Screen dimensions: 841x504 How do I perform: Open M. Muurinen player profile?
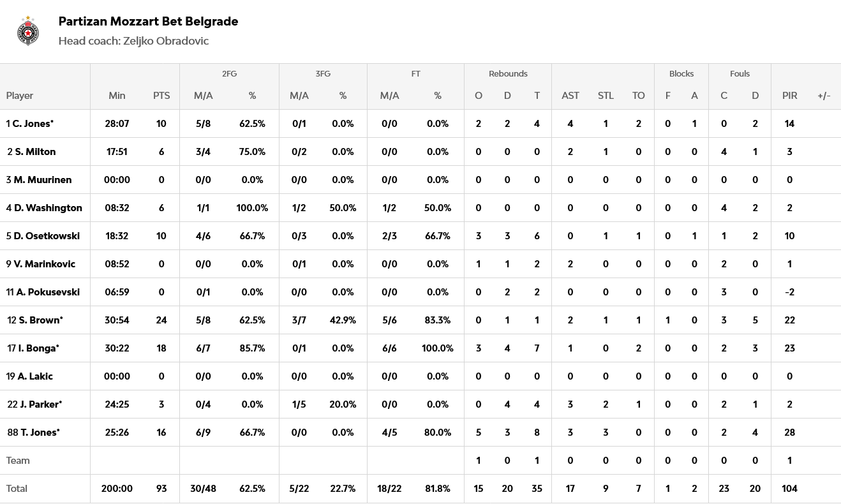pos(42,180)
